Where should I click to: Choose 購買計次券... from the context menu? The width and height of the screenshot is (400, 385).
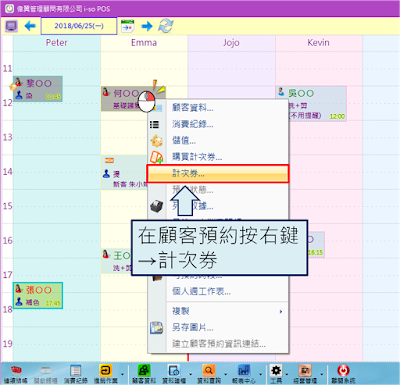(218, 157)
